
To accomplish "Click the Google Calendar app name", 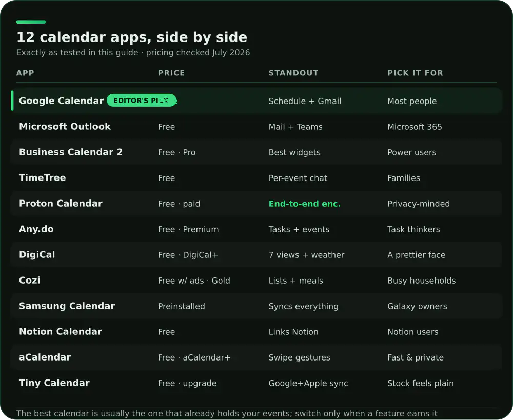I will [61, 101].
